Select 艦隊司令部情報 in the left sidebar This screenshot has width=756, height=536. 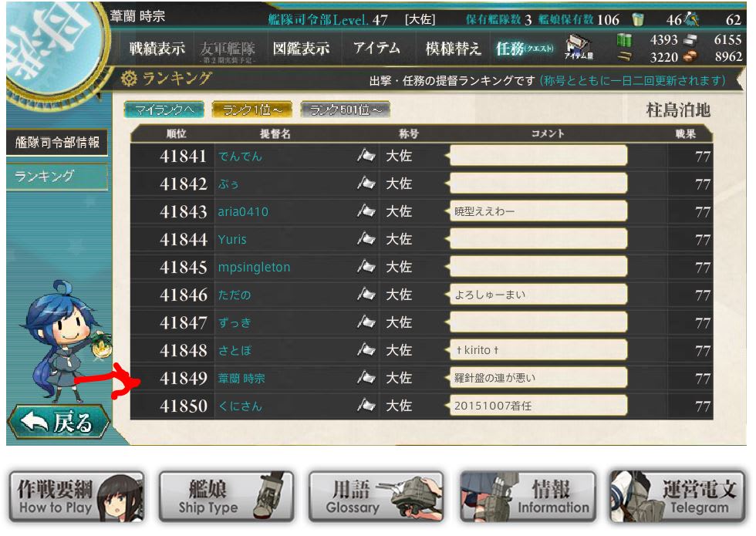pyautogui.click(x=57, y=142)
